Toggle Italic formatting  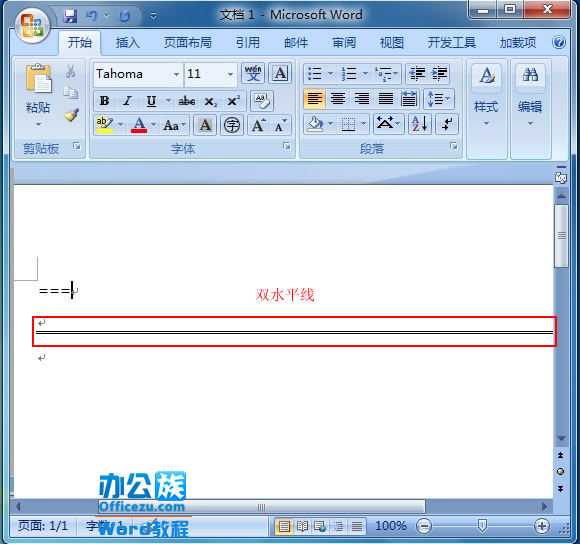tap(128, 101)
